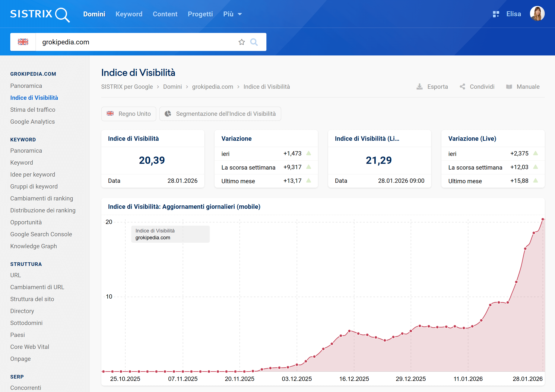The width and height of the screenshot is (555, 392).
Task: Click the Condividi share icon
Action: 463,86
